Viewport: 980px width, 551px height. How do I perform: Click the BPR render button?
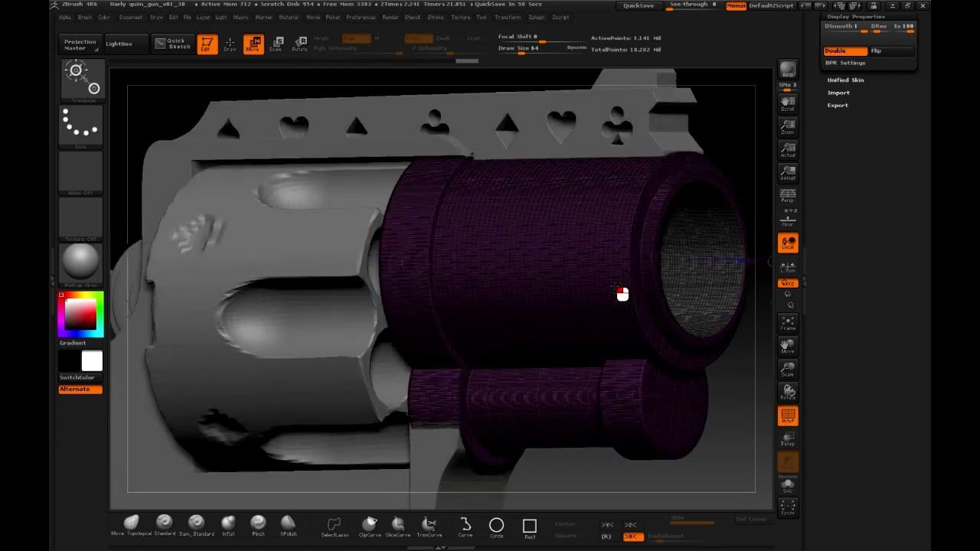click(788, 70)
